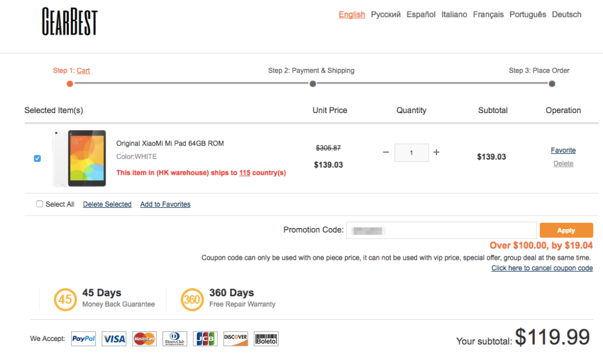Decrease quantity with the minus button

pos(386,152)
